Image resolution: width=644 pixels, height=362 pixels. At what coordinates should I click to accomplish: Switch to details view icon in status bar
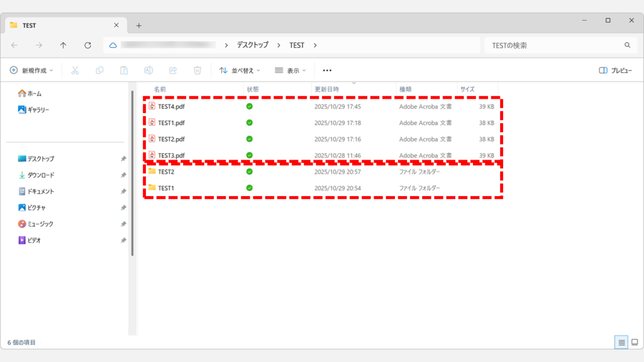pos(621,343)
